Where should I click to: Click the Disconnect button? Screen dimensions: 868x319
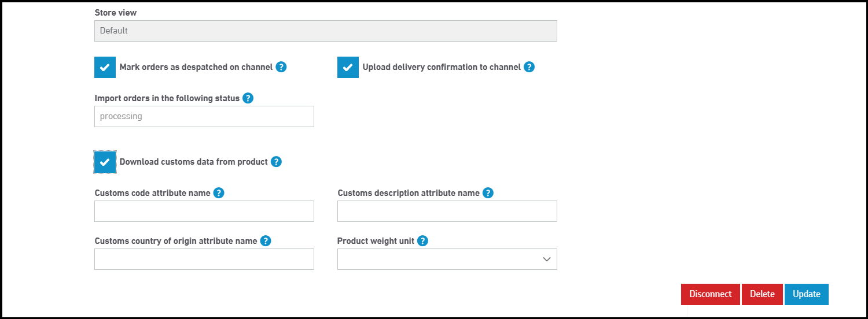tap(710, 294)
